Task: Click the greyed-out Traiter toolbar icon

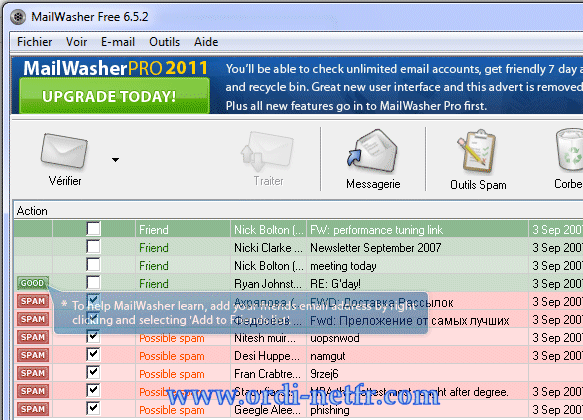Action: (x=268, y=151)
